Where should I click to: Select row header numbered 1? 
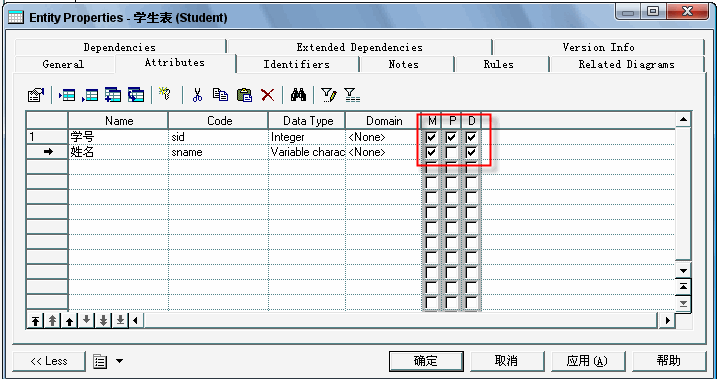coord(47,137)
